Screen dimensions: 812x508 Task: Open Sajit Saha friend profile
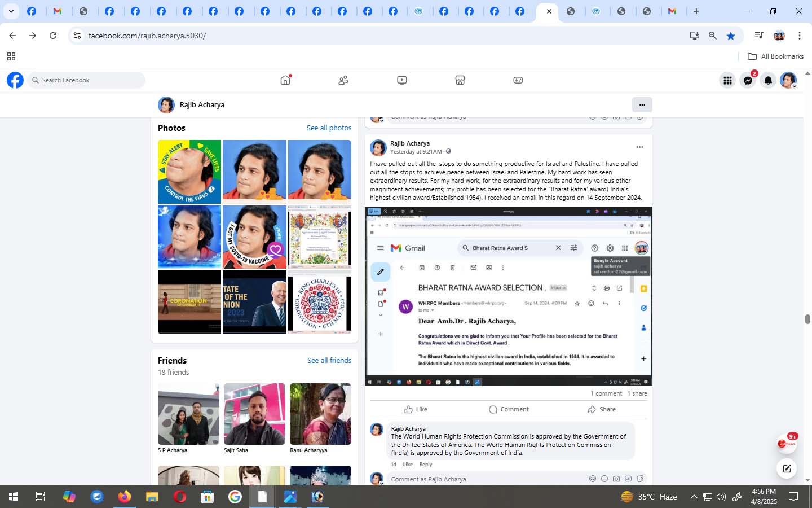pyautogui.click(x=254, y=414)
